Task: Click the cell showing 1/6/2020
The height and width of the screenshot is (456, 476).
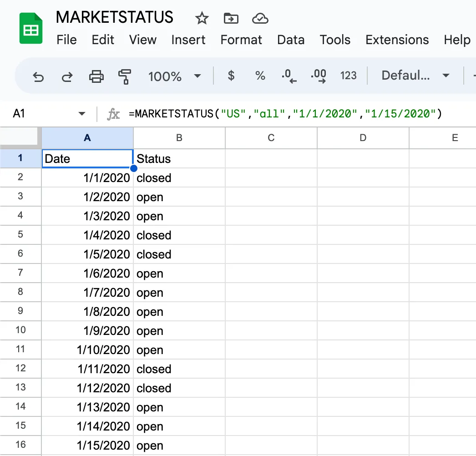Action: point(87,273)
